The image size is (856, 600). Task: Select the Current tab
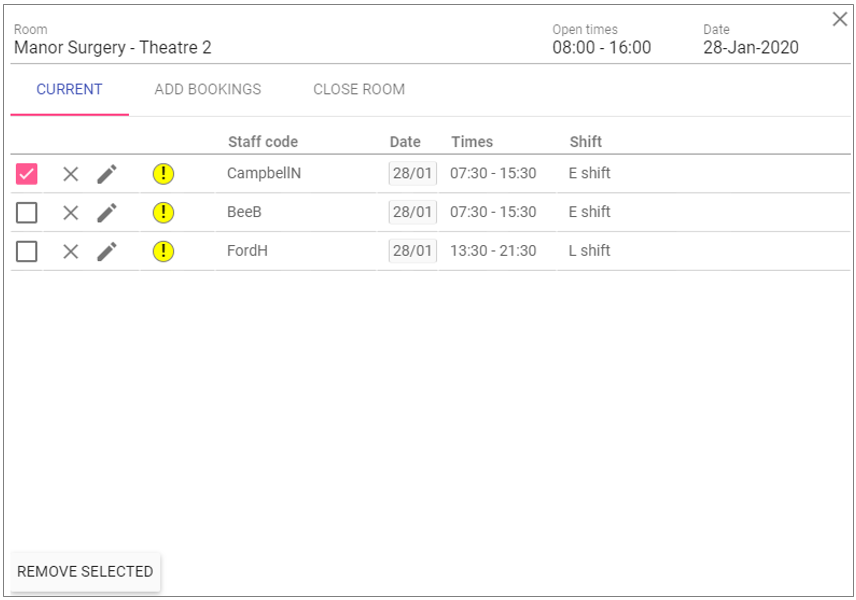(x=69, y=89)
